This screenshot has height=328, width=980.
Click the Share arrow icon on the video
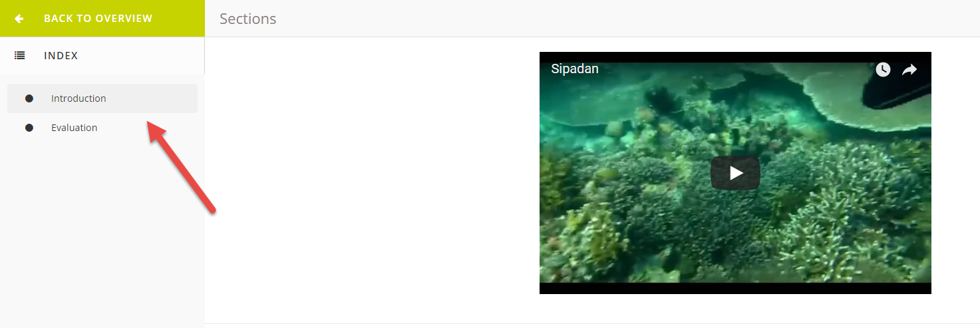(909, 69)
